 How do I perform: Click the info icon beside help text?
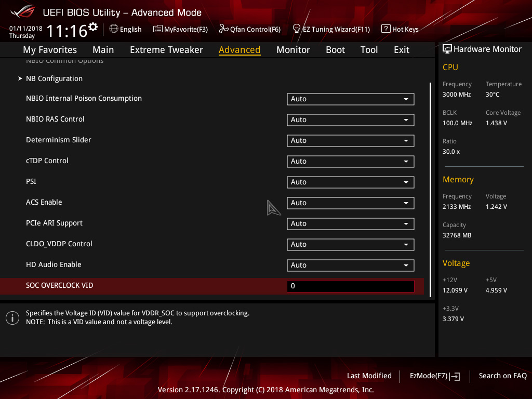tap(12, 318)
